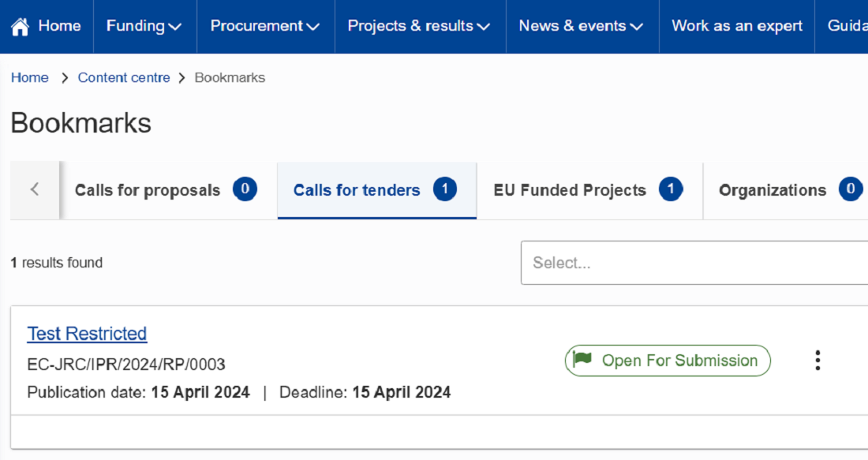Switch to the EU Funded Projects tab

click(x=589, y=190)
